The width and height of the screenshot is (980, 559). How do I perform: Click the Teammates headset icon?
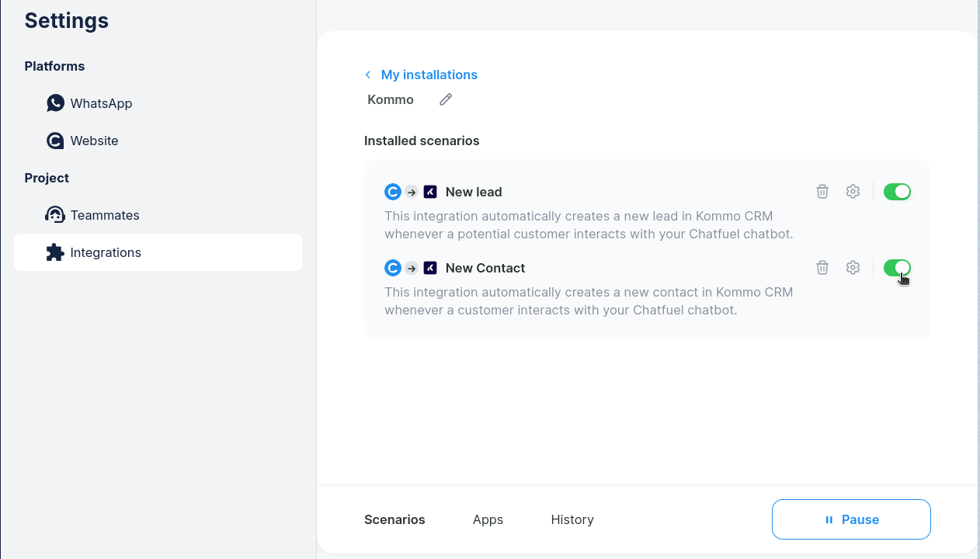pyautogui.click(x=55, y=215)
